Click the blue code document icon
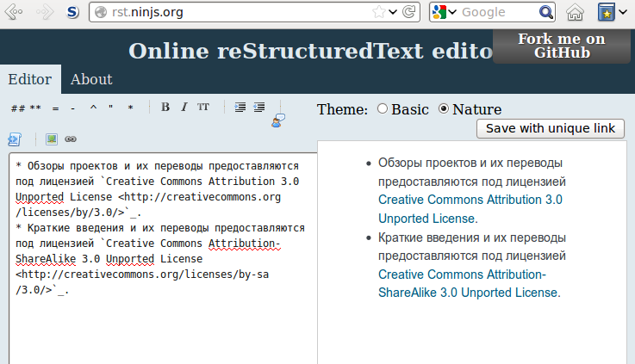Image resolution: width=635 pixels, height=364 pixels. [x=15, y=139]
